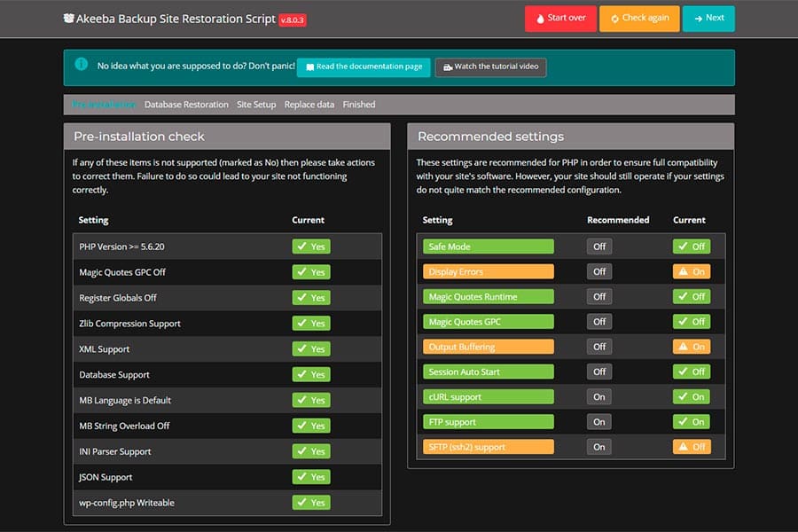The image size is (798, 532).
Task: Click the cURL support label
Action: pos(489,396)
